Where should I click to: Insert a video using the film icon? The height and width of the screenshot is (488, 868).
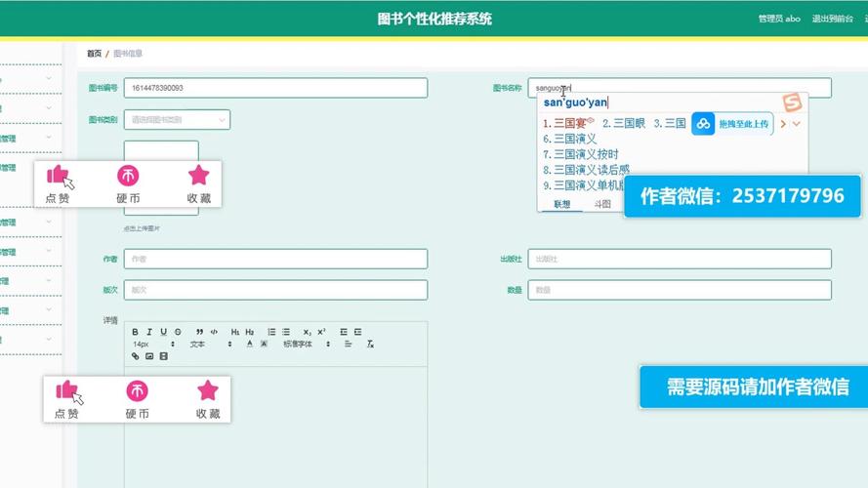tap(163, 356)
